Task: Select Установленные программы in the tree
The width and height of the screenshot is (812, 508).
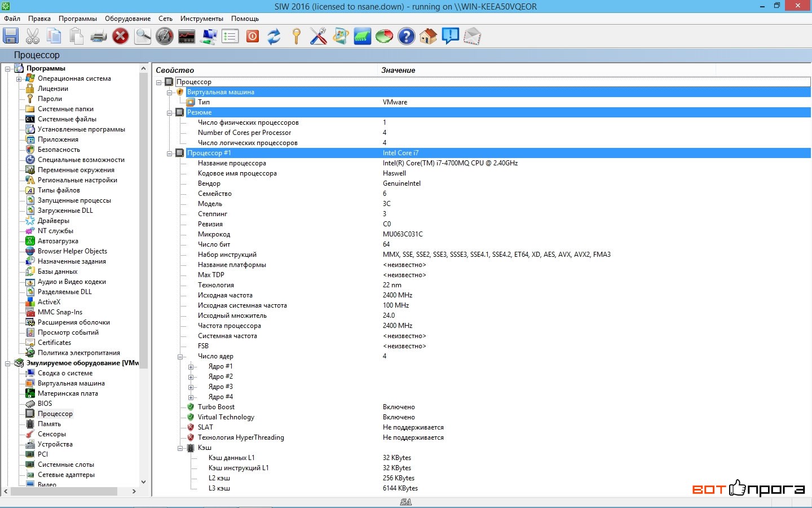Action: coord(81,129)
